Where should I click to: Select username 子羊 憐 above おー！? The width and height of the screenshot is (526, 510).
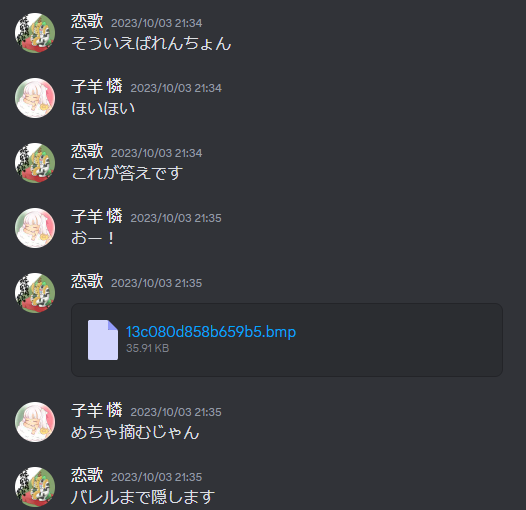(x=97, y=217)
